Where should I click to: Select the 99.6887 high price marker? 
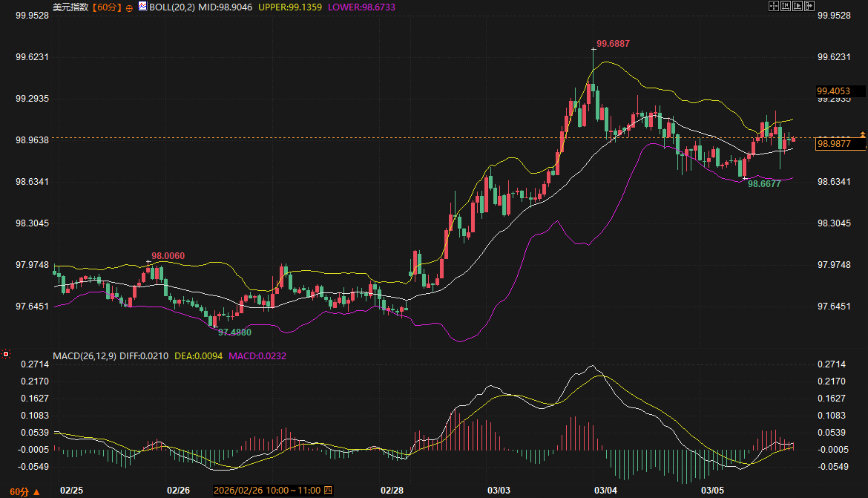coord(613,44)
